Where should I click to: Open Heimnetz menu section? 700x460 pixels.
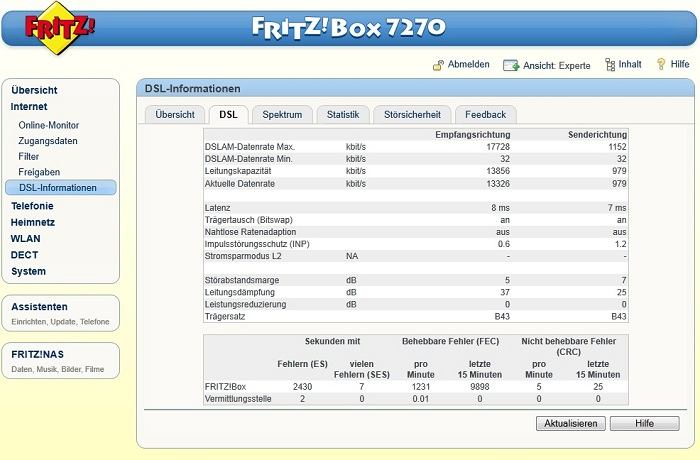(x=33, y=222)
